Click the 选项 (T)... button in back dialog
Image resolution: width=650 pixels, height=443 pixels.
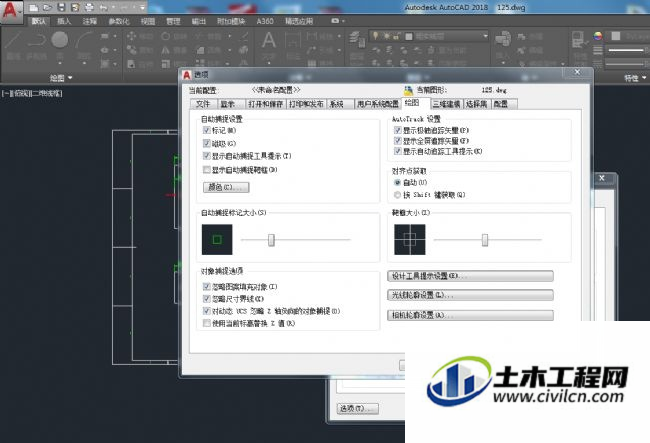coord(357,409)
